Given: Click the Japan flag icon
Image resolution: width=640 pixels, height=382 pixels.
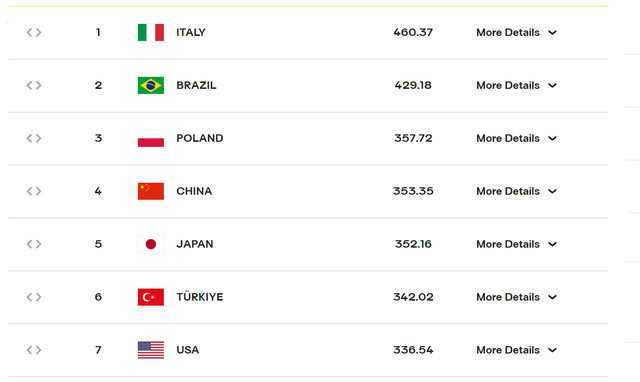Looking at the screenshot, I should pyautogui.click(x=151, y=244).
